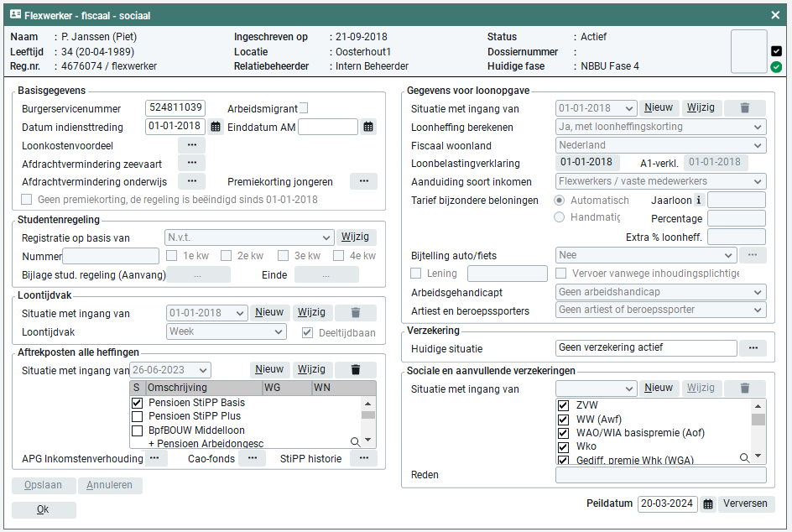Open Arbeidsgehandicapt dropdown
Image resolution: width=792 pixels, height=532 pixels.
pyautogui.click(x=660, y=292)
